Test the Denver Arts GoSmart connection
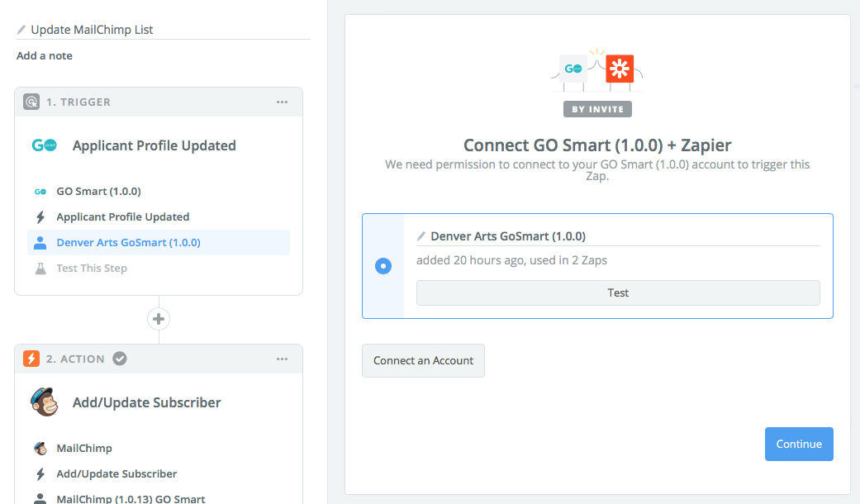The width and height of the screenshot is (860, 504). (x=618, y=292)
